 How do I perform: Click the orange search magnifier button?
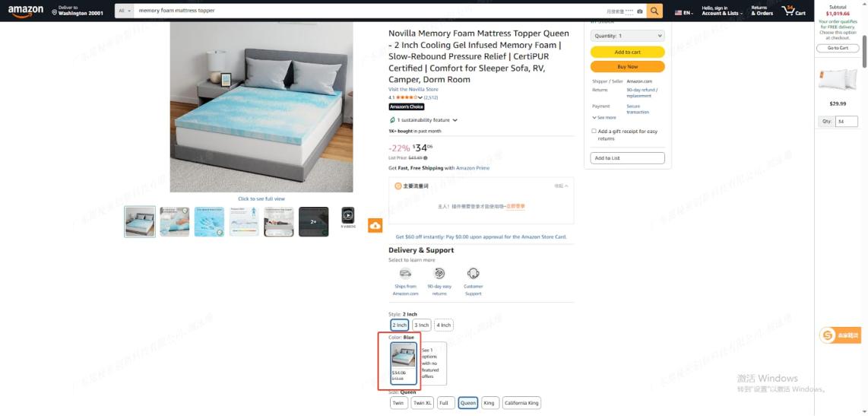point(654,11)
